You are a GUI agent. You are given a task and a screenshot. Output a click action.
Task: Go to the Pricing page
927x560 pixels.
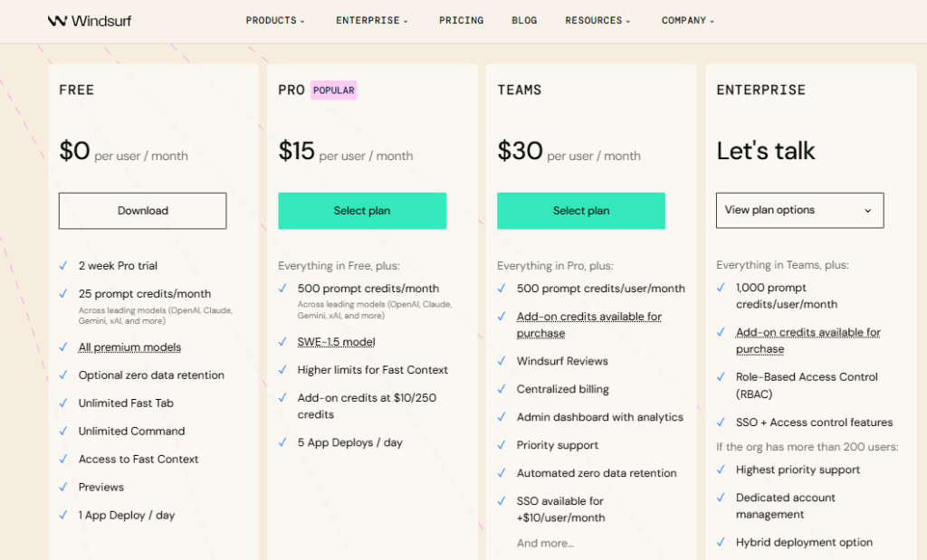(461, 21)
